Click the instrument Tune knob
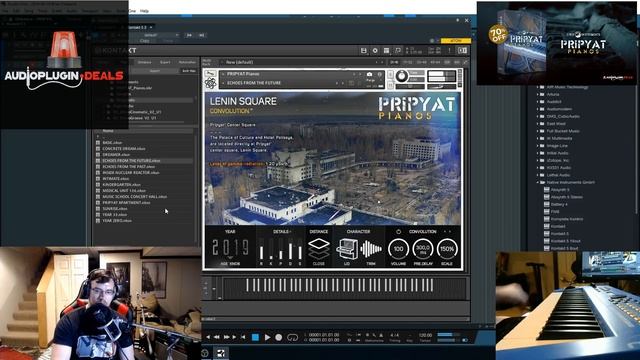The height and width of the screenshot is (360, 640). (402, 76)
